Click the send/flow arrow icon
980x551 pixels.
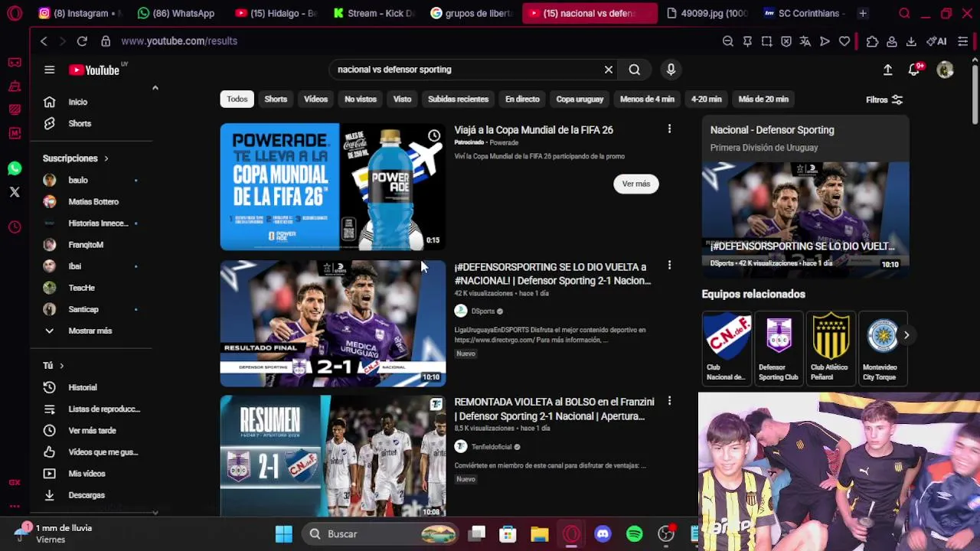825,41
